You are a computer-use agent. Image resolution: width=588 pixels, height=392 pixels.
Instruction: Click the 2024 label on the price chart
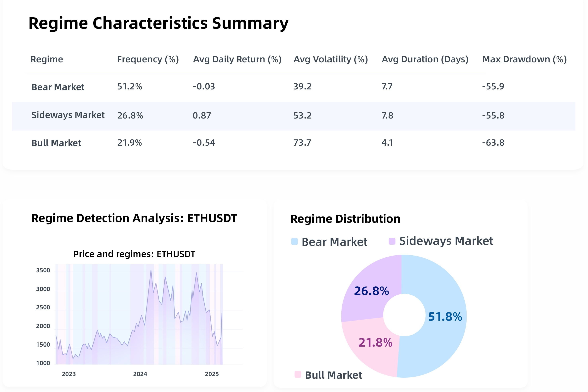[x=140, y=374]
